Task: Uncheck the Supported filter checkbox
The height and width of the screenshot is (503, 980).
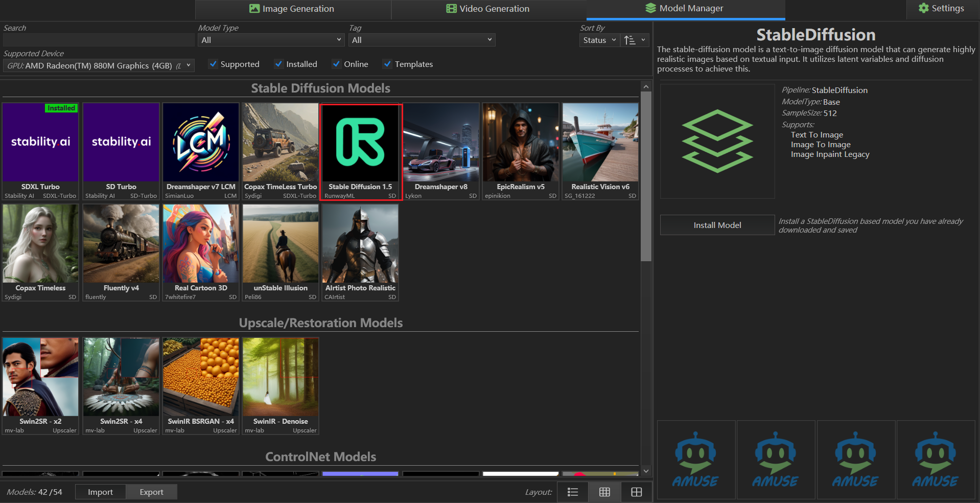Action: [213, 64]
